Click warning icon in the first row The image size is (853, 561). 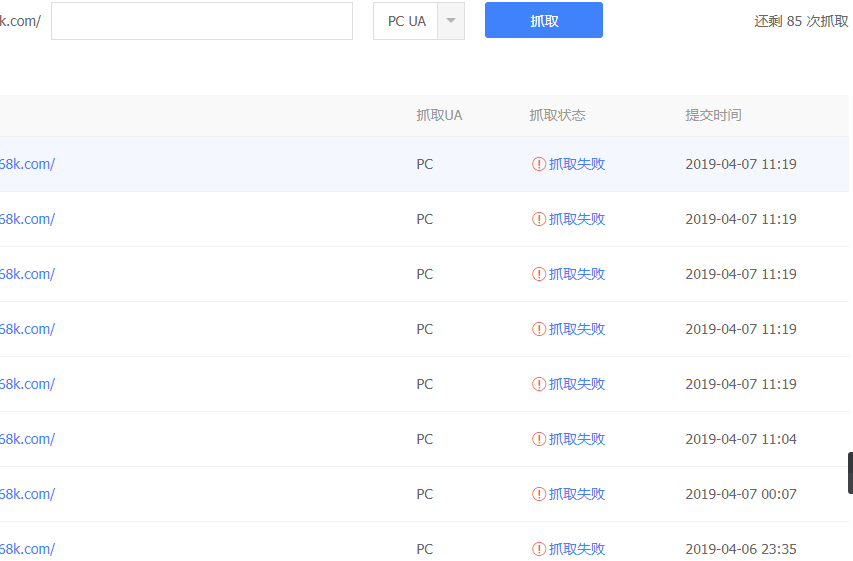(x=539, y=164)
